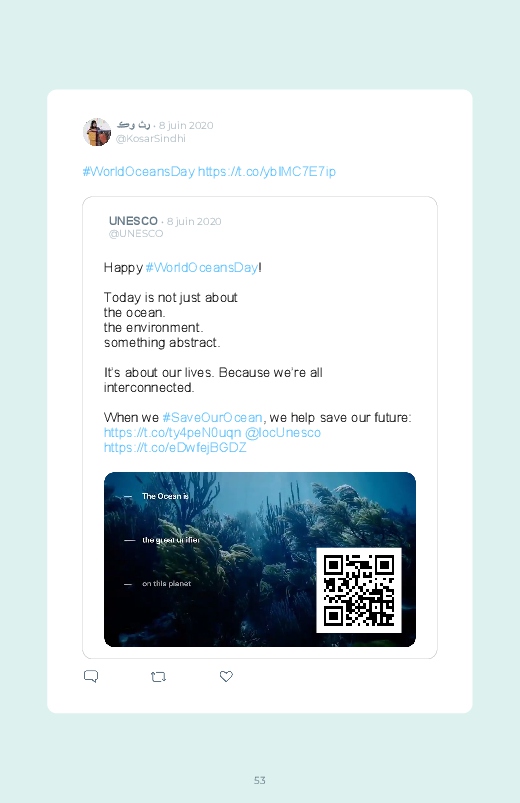This screenshot has width=520, height=803.
Task: Click the 8 juin 2020 date of UNESCO tweet
Action: click(x=194, y=221)
